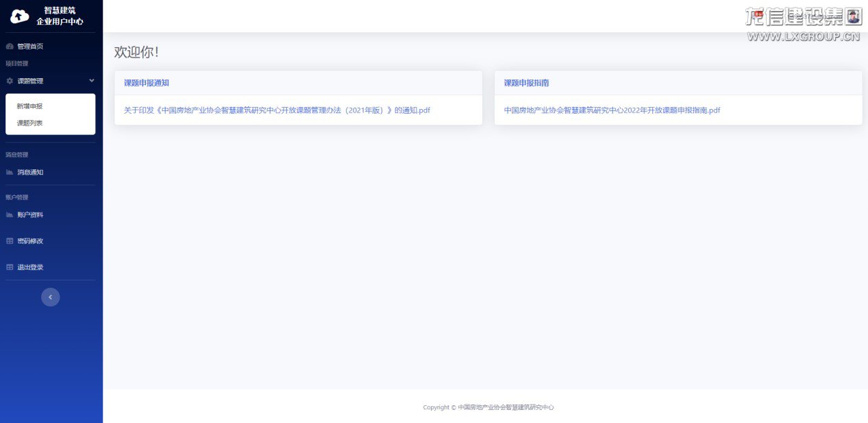Click the gear icon next to 课题管理
868x423 pixels.
(10, 81)
